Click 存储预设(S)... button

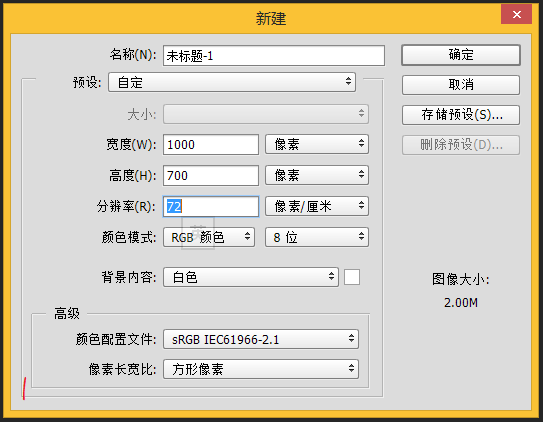[461, 115]
